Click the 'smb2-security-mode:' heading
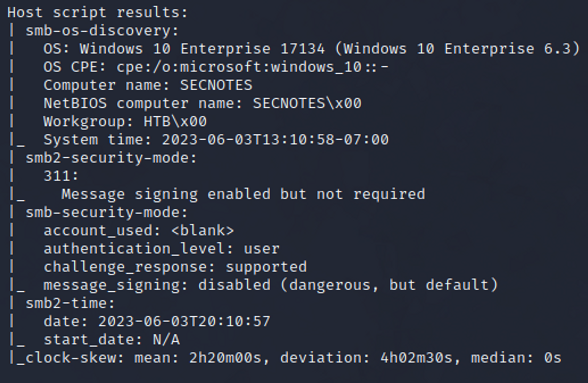The image size is (588, 383). coord(111,158)
